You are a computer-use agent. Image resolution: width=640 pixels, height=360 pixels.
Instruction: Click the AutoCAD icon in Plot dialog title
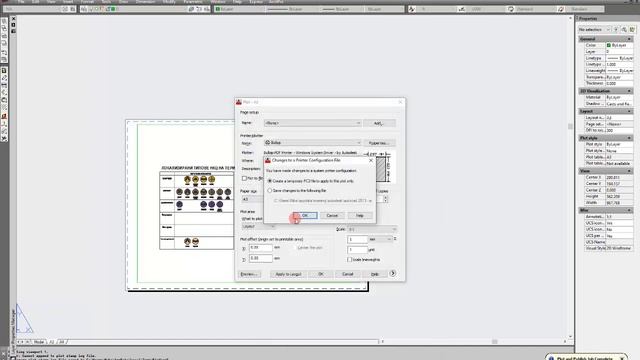(x=239, y=102)
